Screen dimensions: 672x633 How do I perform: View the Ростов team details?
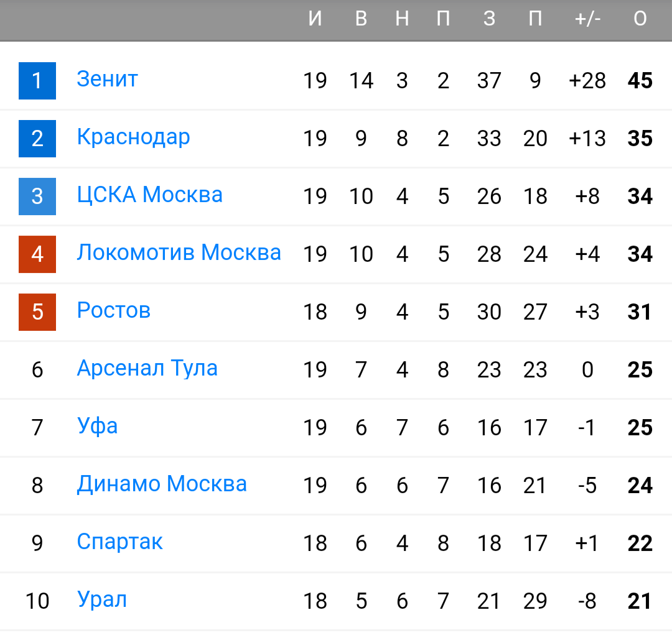(x=114, y=311)
